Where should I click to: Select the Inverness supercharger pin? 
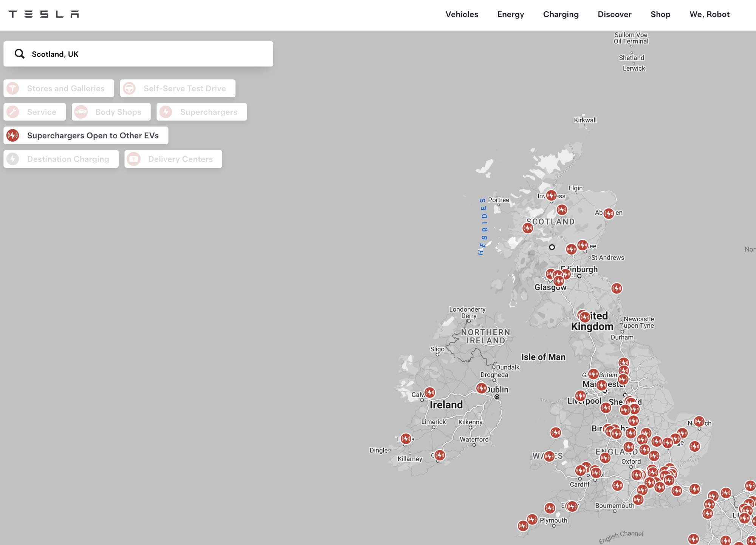pyautogui.click(x=552, y=196)
